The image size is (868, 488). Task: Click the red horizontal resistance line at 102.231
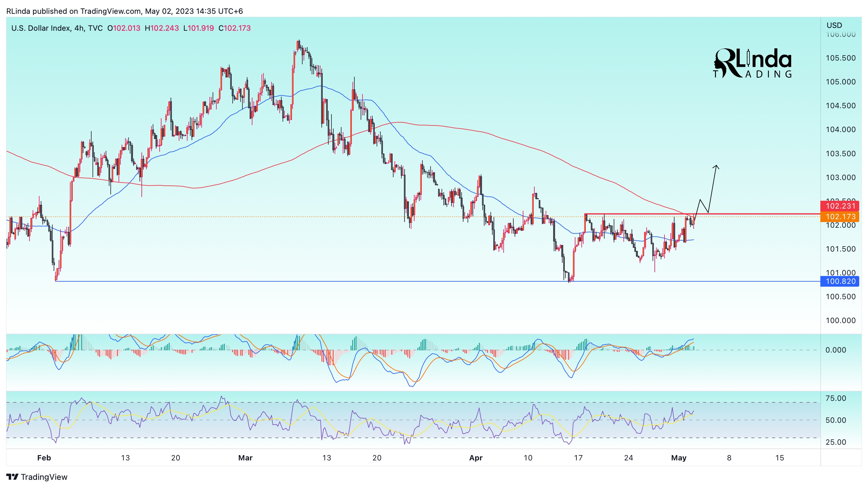pyautogui.click(x=702, y=214)
